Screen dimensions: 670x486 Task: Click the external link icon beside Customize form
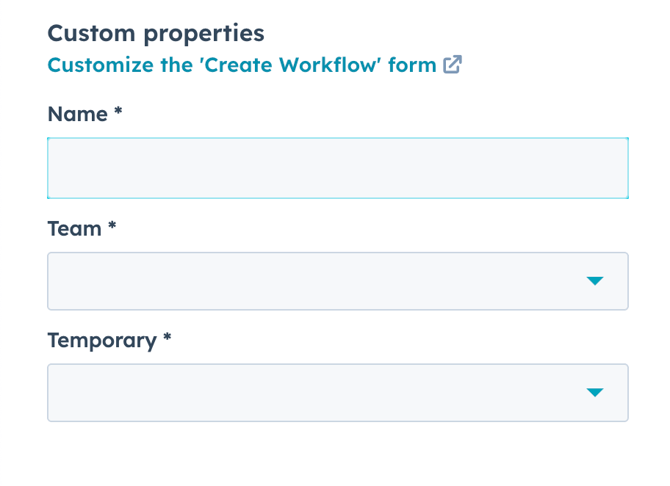(453, 66)
